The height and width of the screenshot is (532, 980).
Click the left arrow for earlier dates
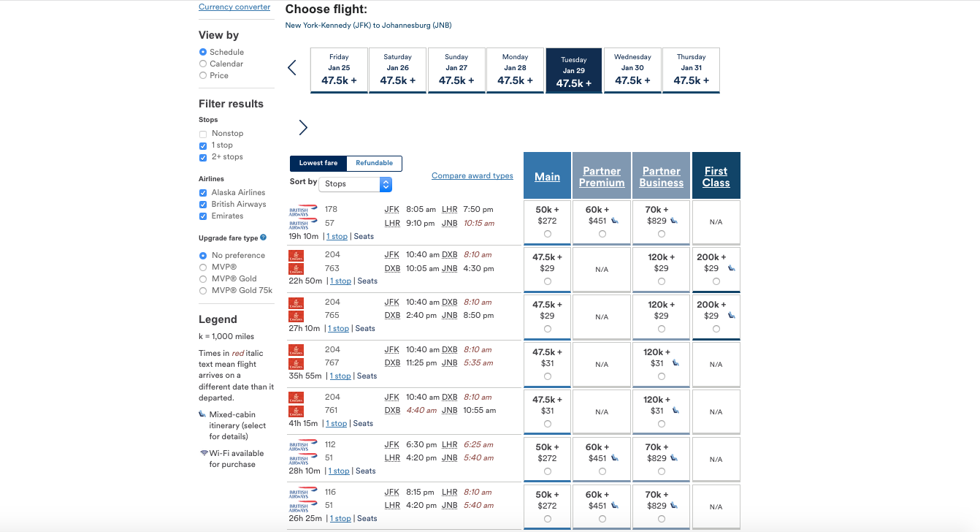point(292,68)
